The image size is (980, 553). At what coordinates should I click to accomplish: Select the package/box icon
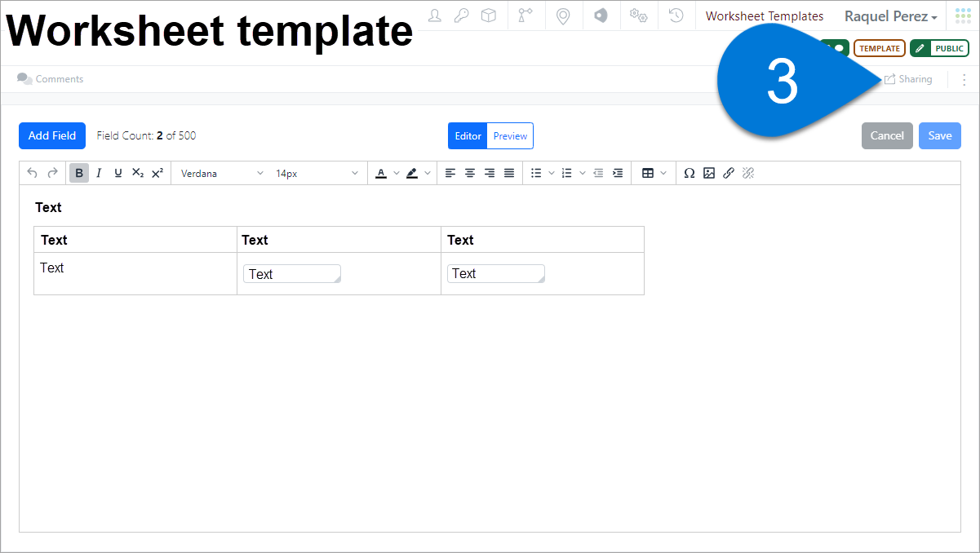click(x=489, y=15)
